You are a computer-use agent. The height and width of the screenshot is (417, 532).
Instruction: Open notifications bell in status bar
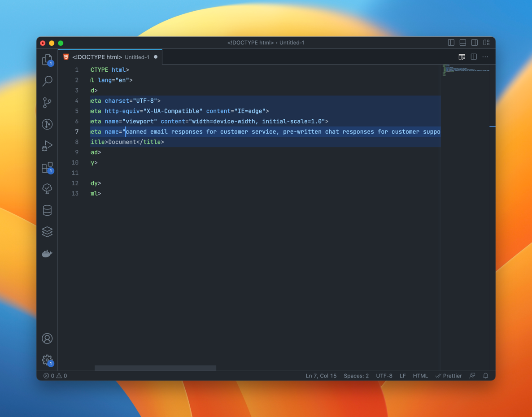click(x=486, y=376)
